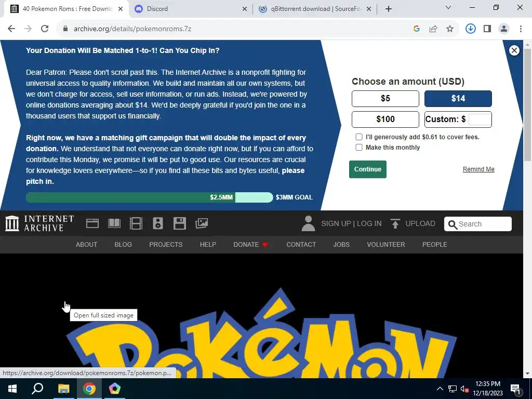
Task: Toggle the Chrome side panel icon
Action: (487, 29)
